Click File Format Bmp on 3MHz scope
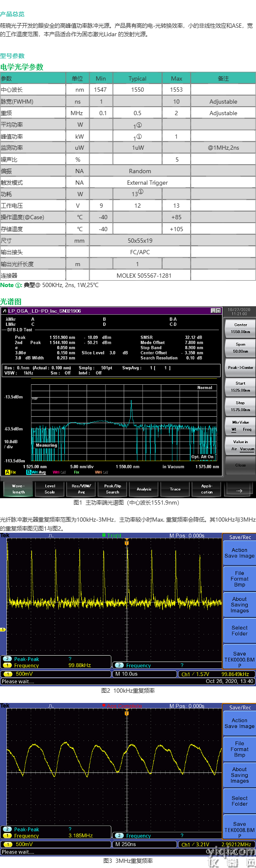This screenshot has width=256, height=868. tap(239, 749)
